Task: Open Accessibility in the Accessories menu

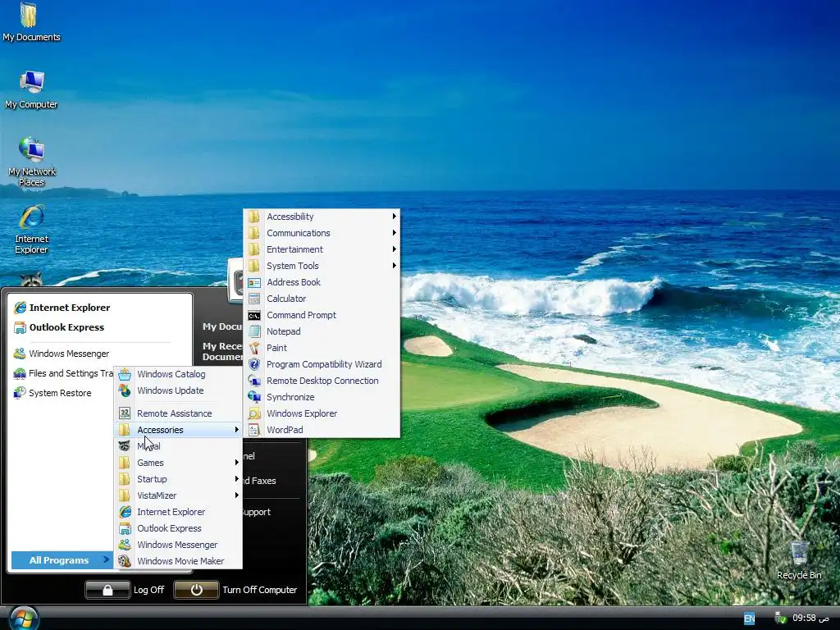Action: pyautogui.click(x=322, y=217)
